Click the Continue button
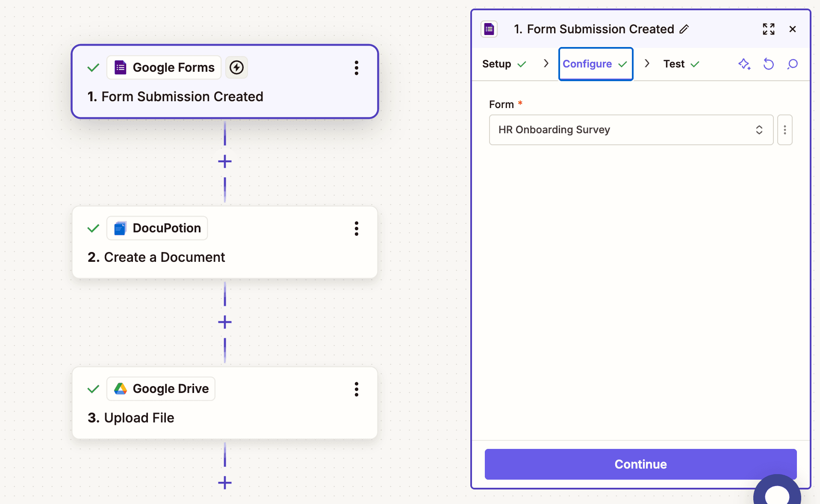Image resolution: width=820 pixels, height=504 pixels. click(x=640, y=464)
